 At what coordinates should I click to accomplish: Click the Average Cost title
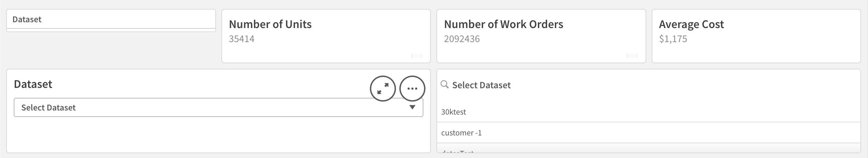click(x=691, y=24)
